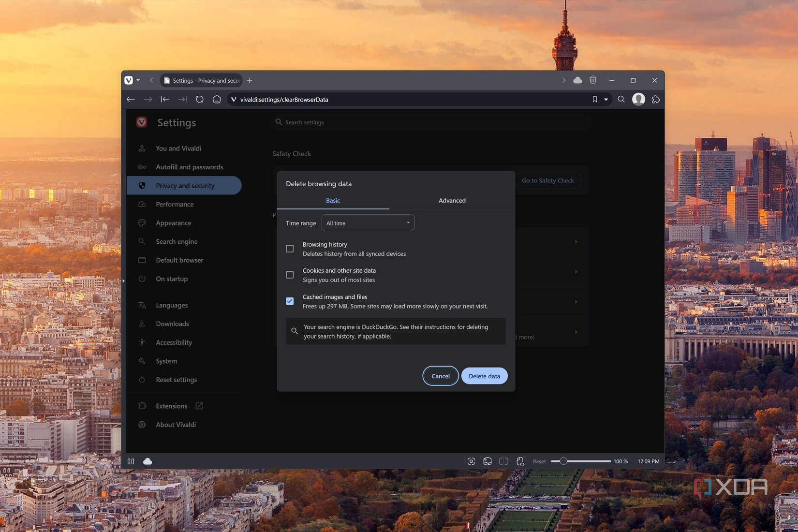Go to the home page icon
The width and height of the screenshot is (798, 532).
click(x=217, y=99)
